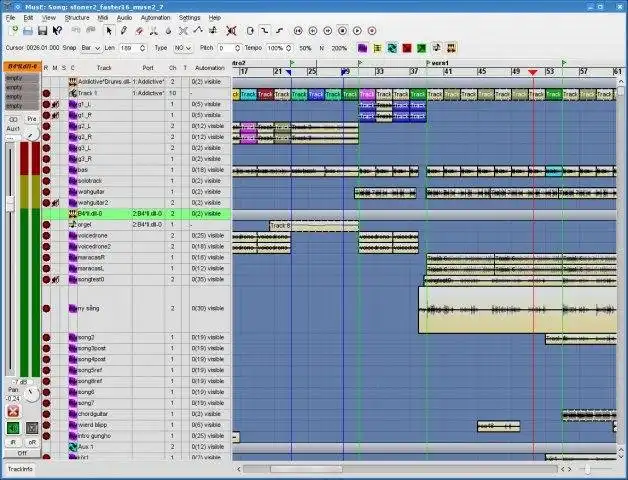Toggle record arm on the solotrack track

pyautogui.click(x=46, y=181)
